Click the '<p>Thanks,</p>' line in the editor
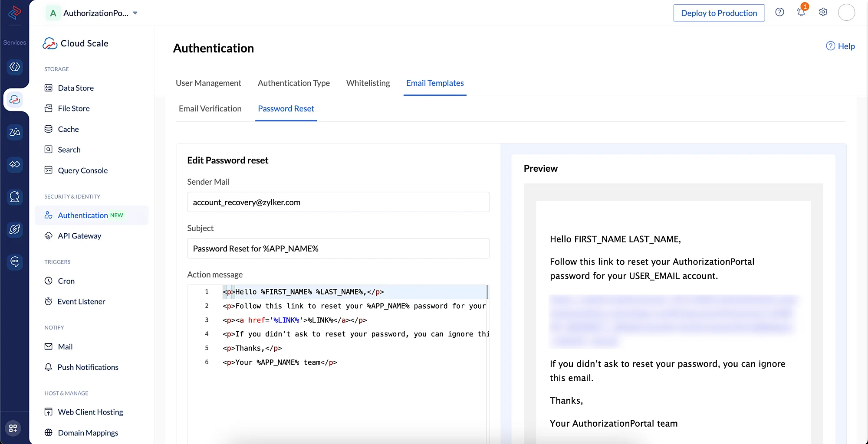Screen dimensions: 868x444 click(x=252, y=348)
